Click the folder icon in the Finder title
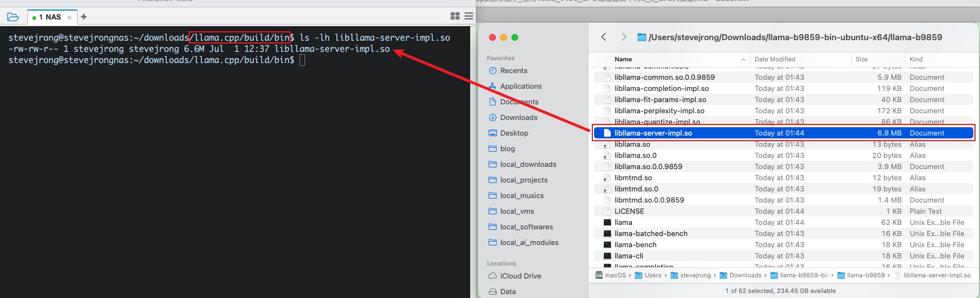 click(x=642, y=37)
